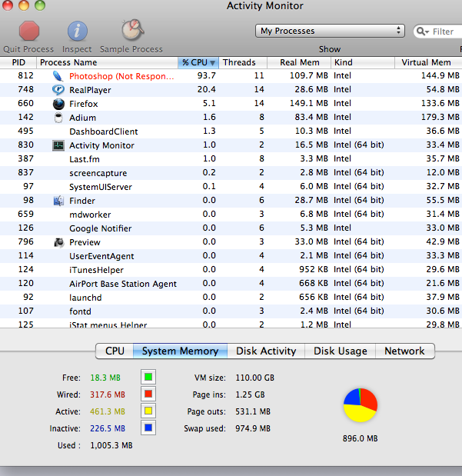
Task: Sort by the Kind column header
Action: tap(362, 62)
